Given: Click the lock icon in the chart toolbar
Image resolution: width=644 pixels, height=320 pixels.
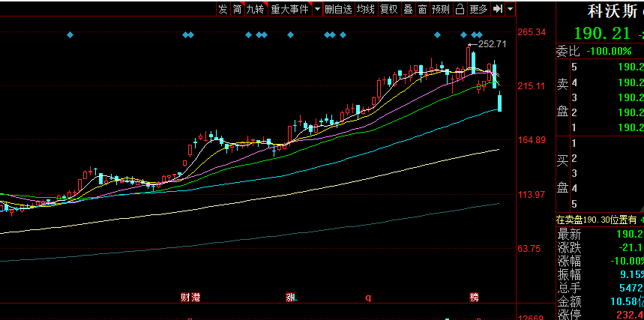Looking at the screenshot, I should pyautogui.click(x=460, y=9).
